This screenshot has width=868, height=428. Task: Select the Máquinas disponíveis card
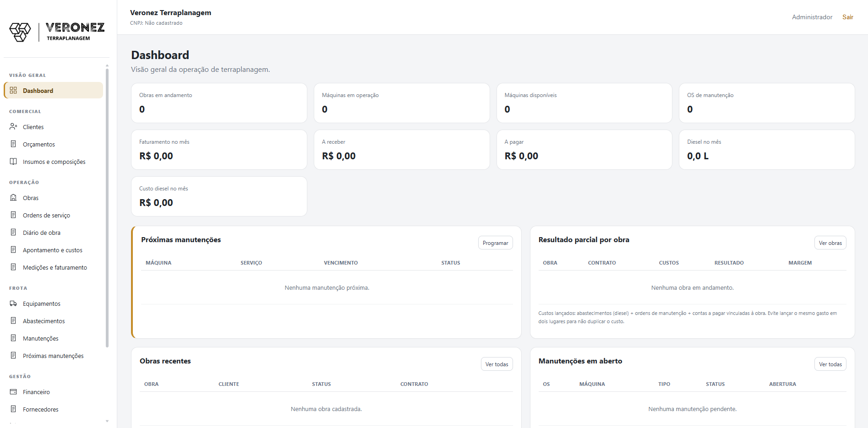tap(584, 103)
